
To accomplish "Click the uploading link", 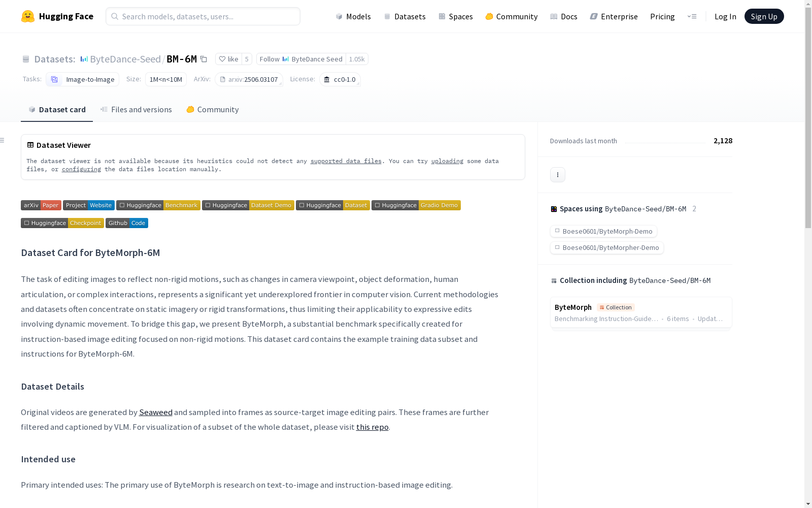I will [447, 161].
